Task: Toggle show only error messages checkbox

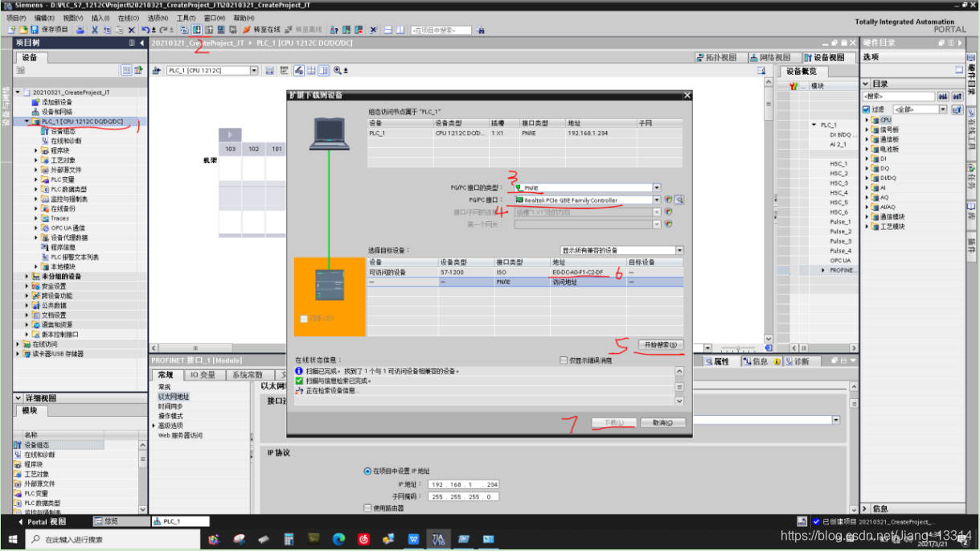Action: pos(564,360)
